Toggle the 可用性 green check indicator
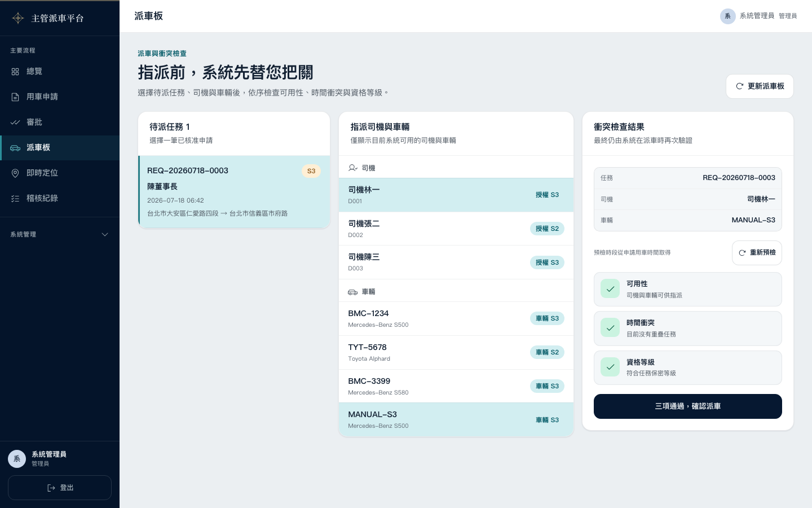The height and width of the screenshot is (508, 812). [610, 289]
